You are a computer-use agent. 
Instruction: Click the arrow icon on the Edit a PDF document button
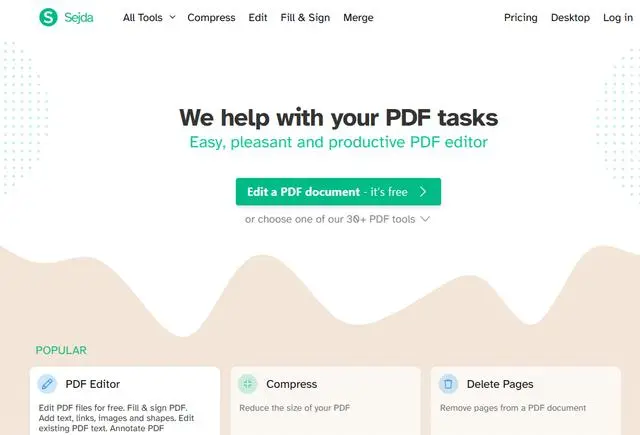coord(423,192)
